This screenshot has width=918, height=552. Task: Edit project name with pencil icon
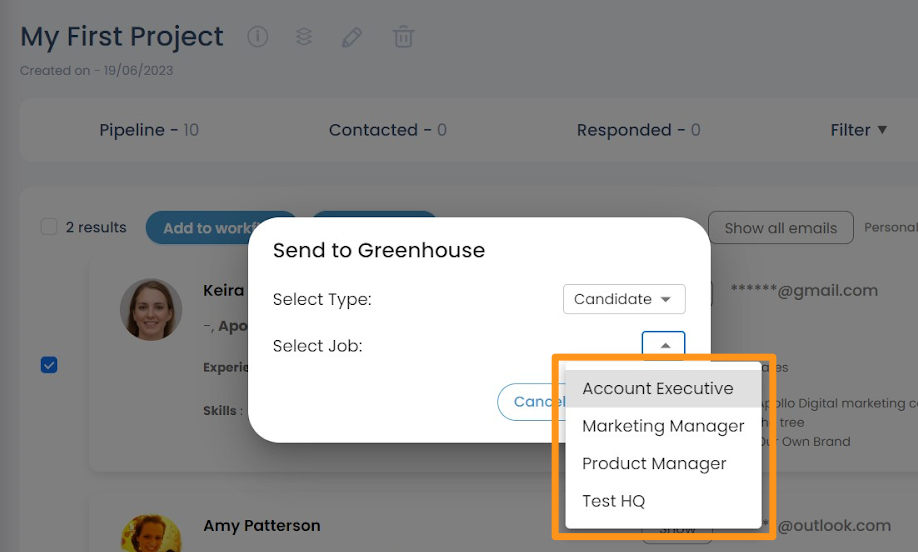tap(352, 37)
